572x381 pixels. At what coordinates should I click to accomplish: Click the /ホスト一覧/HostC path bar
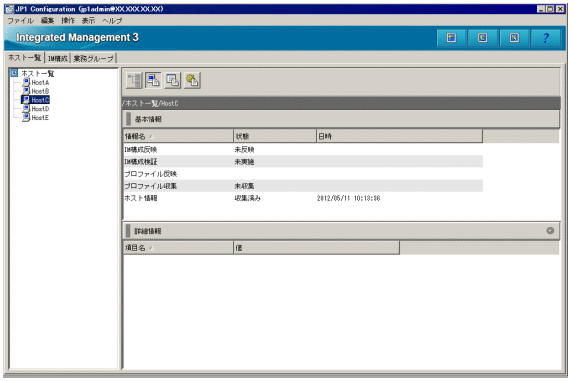(341, 103)
